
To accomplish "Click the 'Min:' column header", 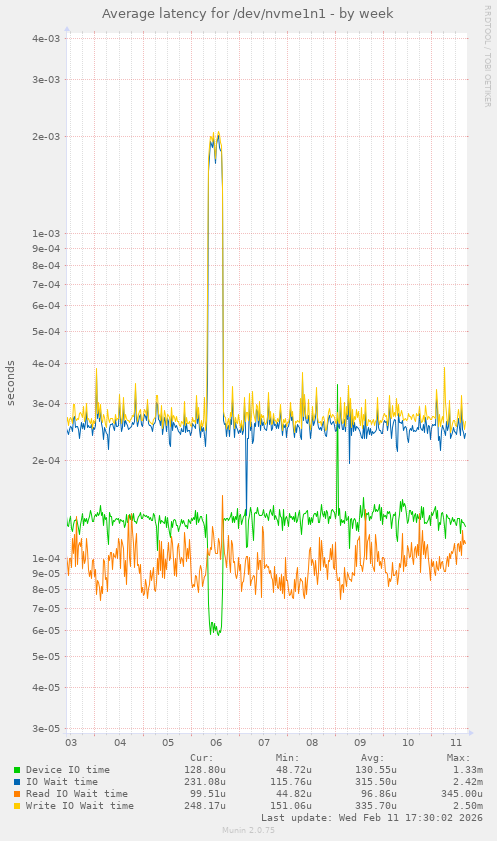I will point(287,758).
